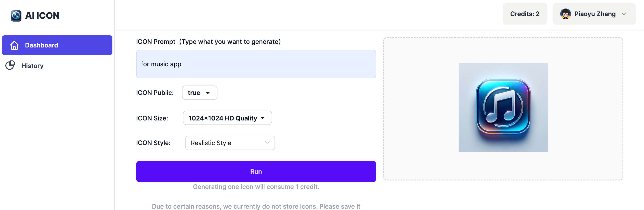Open the account menu via the chevron

(624, 14)
